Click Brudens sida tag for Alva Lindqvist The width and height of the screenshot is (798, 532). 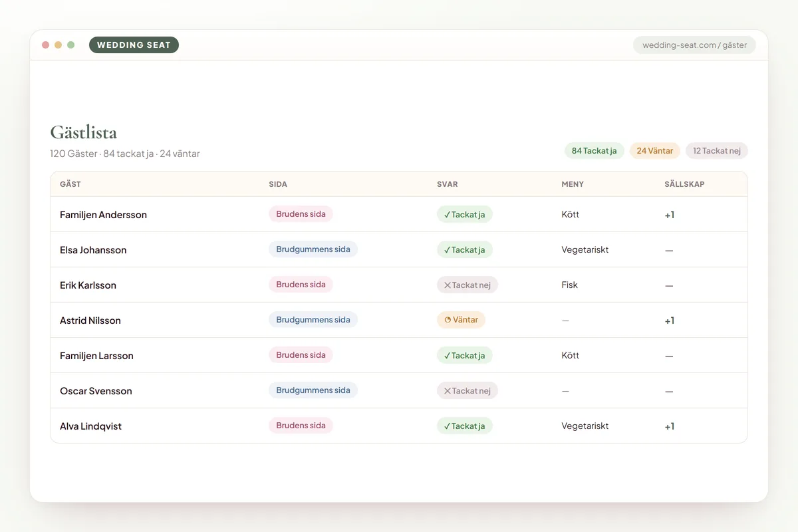301,426
